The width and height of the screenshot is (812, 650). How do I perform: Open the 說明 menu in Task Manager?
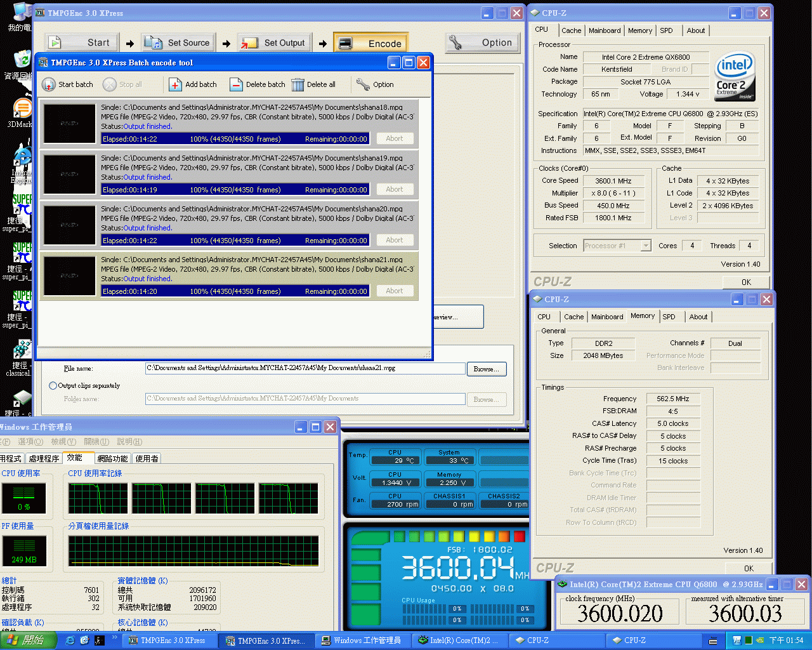(x=129, y=442)
